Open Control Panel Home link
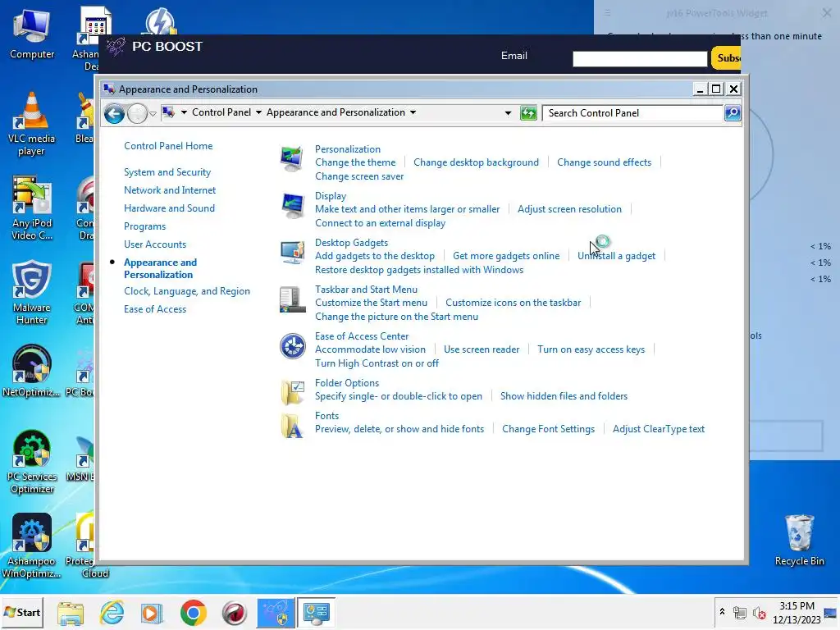840x630 pixels. click(x=168, y=146)
